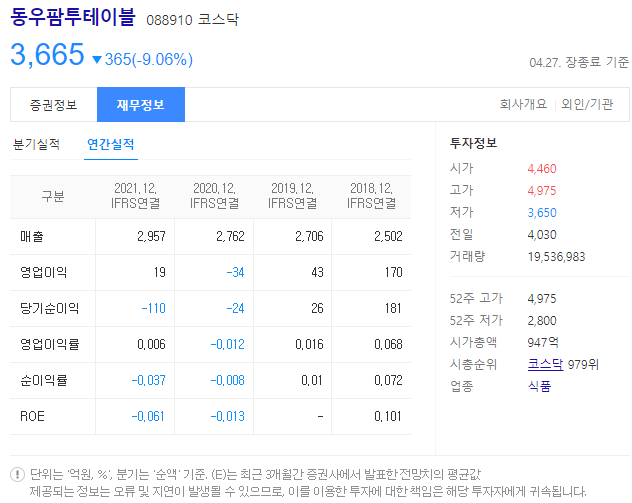Click net margin value -0.037
This screenshot has height=503, width=632.
pos(149,380)
